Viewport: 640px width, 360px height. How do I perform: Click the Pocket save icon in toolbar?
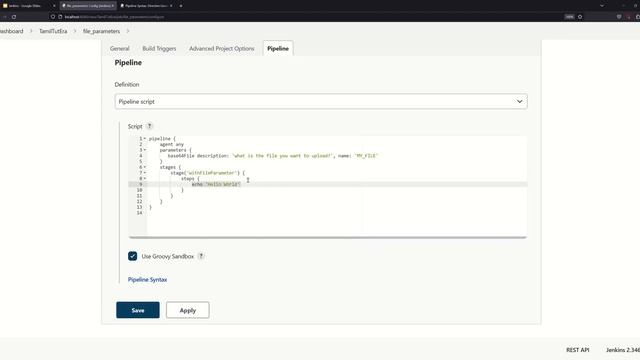click(619, 17)
